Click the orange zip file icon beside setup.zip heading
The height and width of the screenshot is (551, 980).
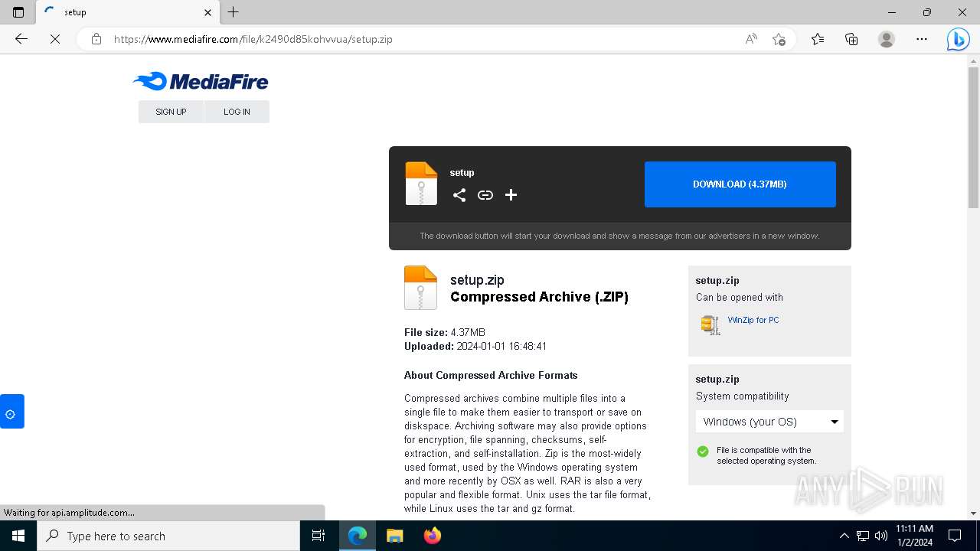[x=420, y=288]
